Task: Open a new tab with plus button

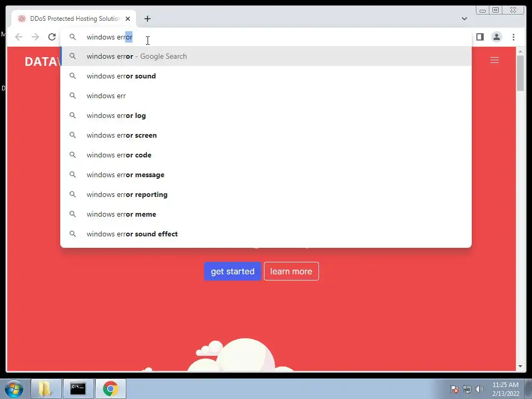Action: (147, 19)
